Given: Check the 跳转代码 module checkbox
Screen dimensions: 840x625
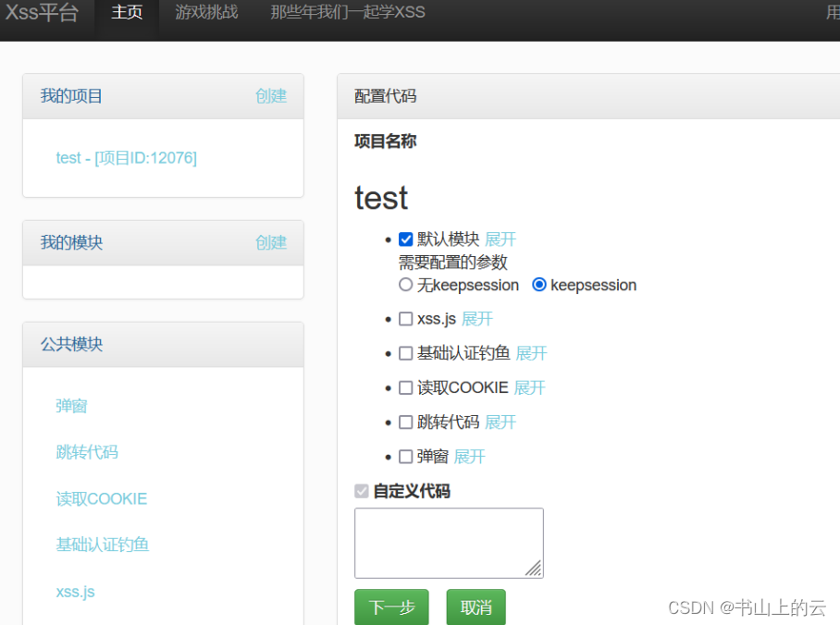Looking at the screenshot, I should click(405, 423).
